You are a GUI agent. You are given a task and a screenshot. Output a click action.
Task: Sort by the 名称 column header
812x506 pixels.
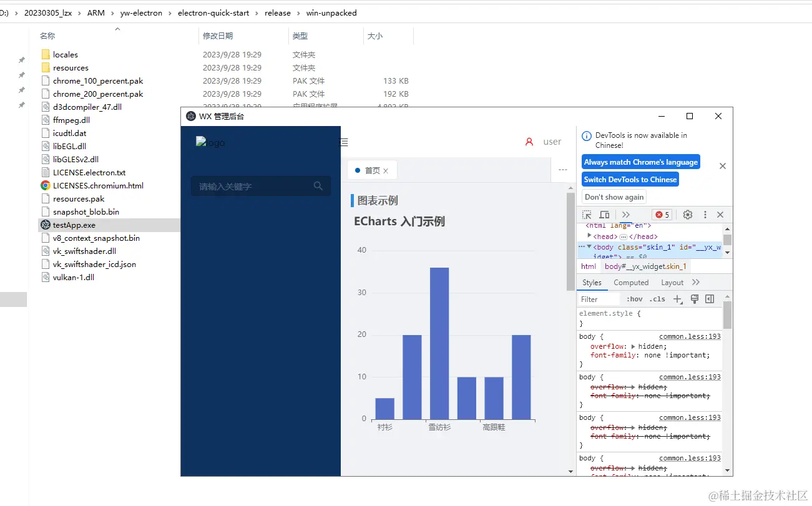(x=47, y=36)
